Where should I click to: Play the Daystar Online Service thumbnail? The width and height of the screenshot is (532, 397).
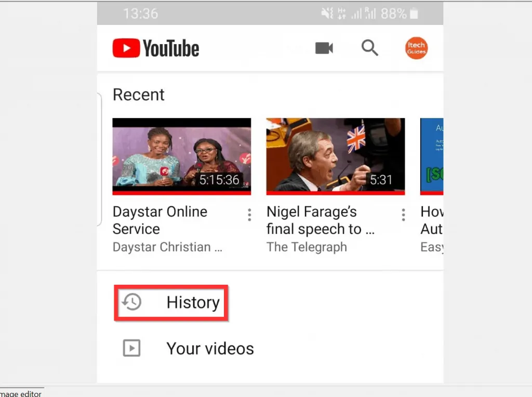pyautogui.click(x=181, y=155)
